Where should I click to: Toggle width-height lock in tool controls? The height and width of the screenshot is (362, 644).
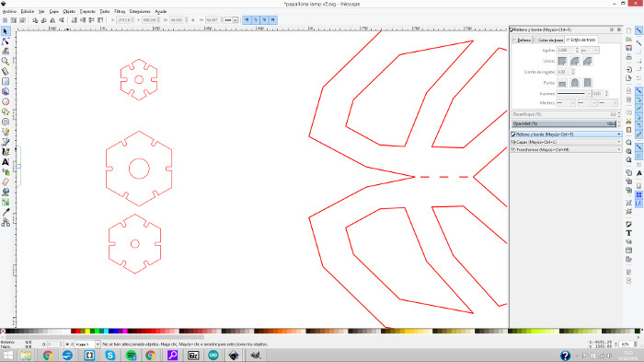(x=193, y=19)
